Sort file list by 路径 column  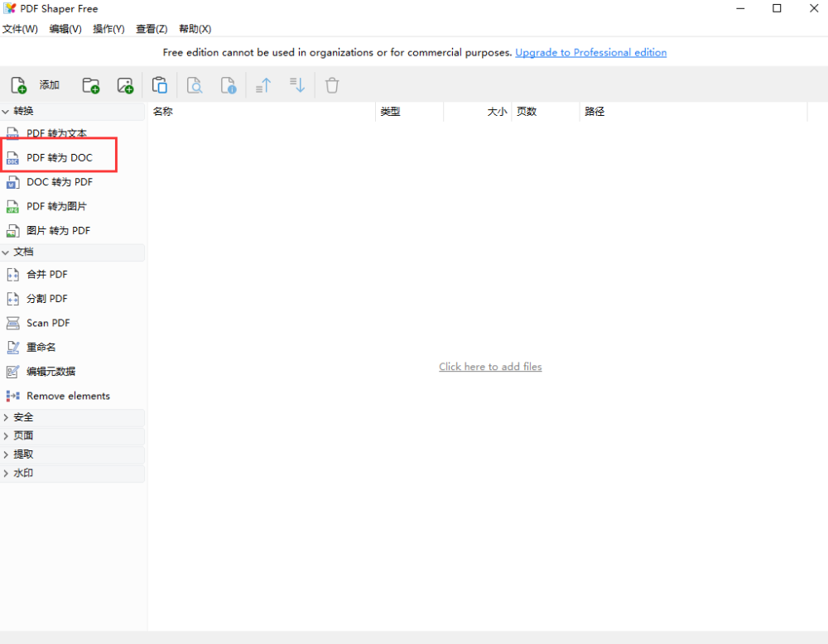693,112
